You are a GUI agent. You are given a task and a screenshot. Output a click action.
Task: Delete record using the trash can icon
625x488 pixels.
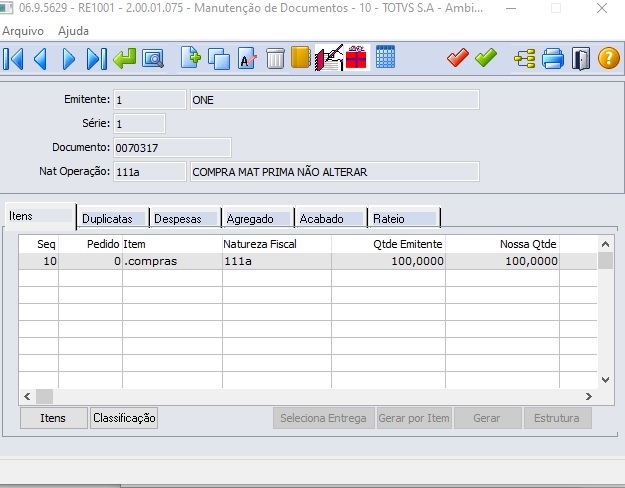click(x=275, y=59)
